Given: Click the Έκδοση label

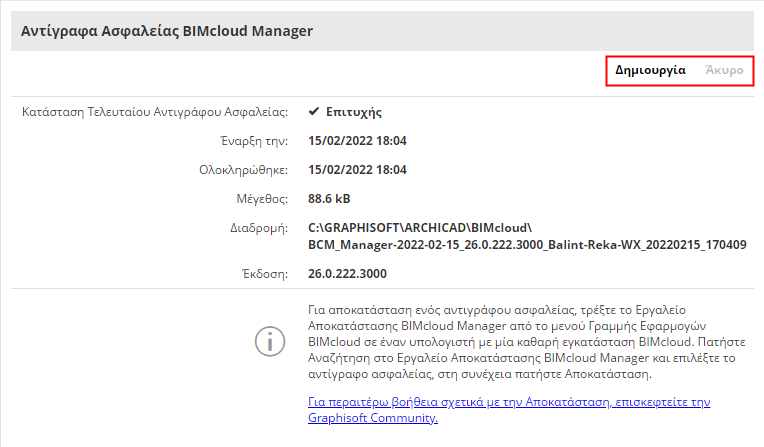Looking at the screenshot, I should click(x=265, y=274).
